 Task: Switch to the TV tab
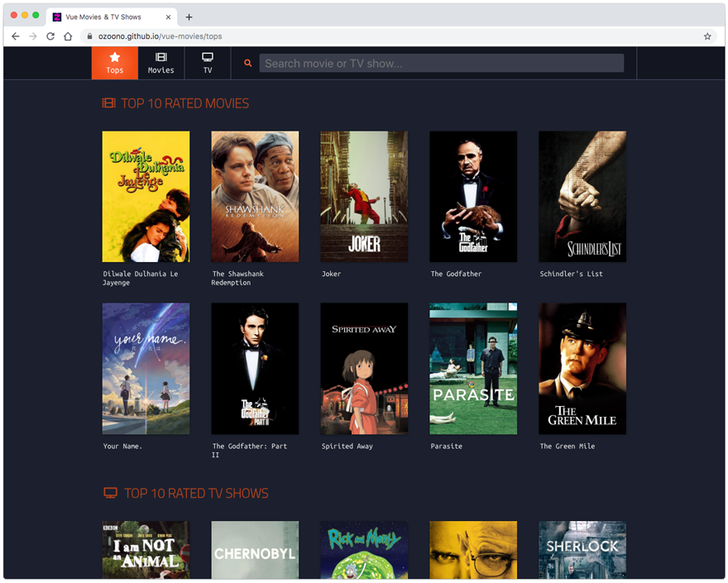tap(208, 63)
